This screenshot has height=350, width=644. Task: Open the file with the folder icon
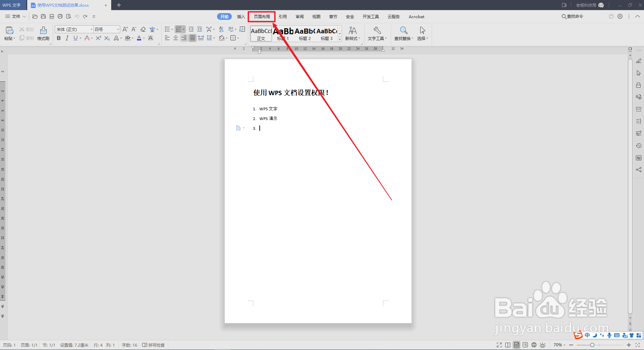35,16
